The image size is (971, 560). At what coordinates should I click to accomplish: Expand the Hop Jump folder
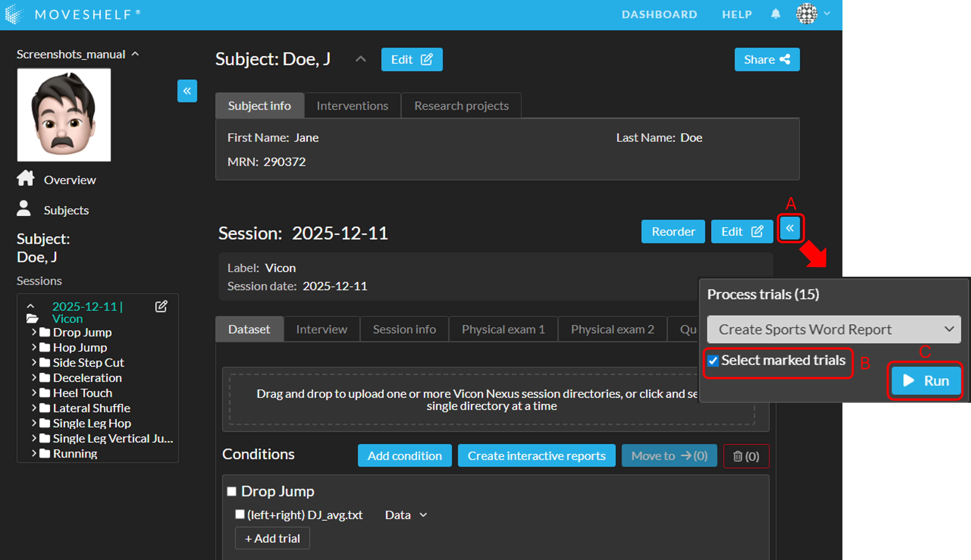click(x=34, y=347)
